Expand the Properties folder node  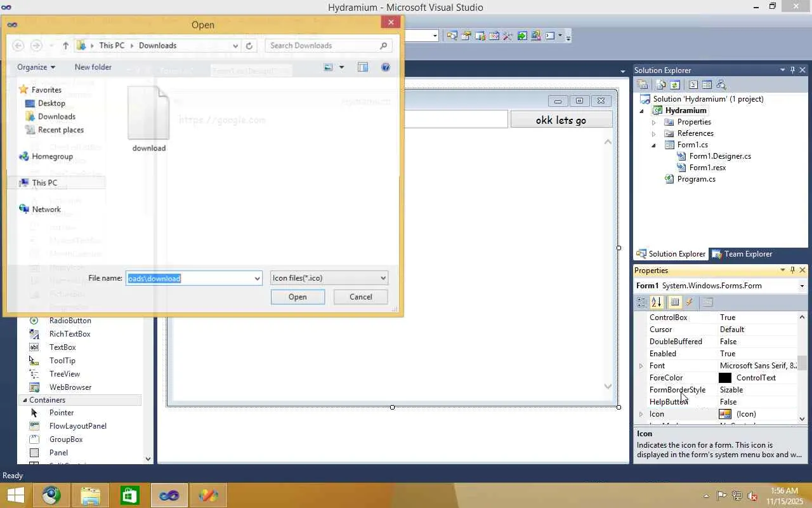click(x=654, y=123)
